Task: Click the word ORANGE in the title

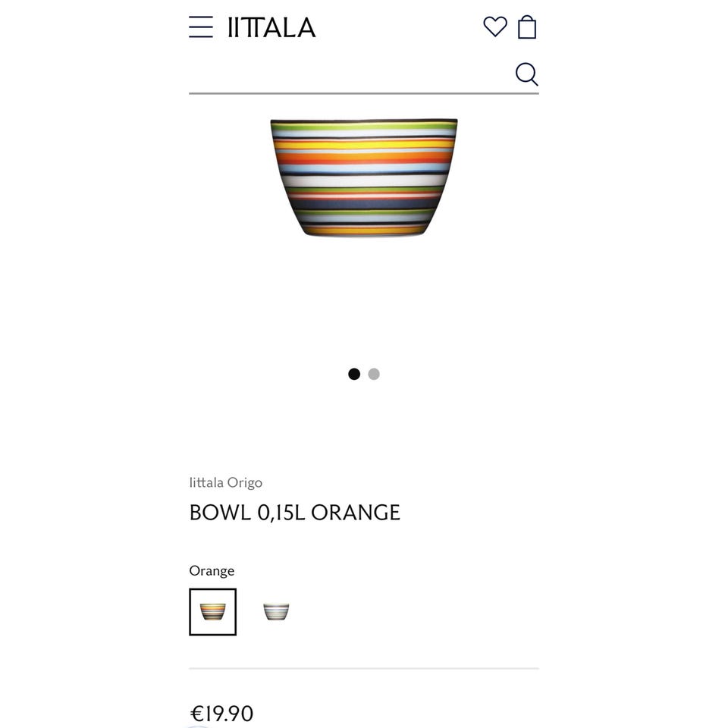Action: click(x=356, y=513)
